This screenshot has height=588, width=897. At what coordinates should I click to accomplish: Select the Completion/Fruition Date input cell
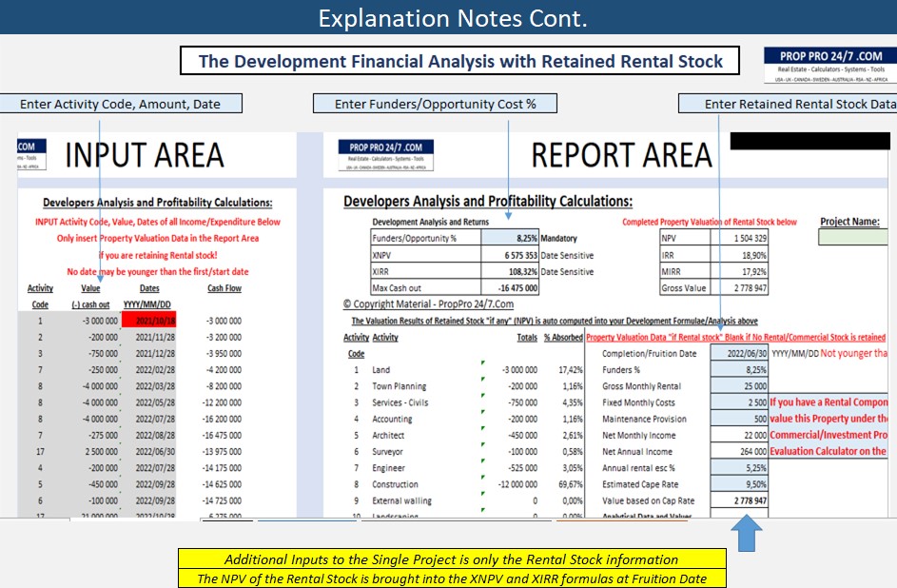tap(739, 354)
